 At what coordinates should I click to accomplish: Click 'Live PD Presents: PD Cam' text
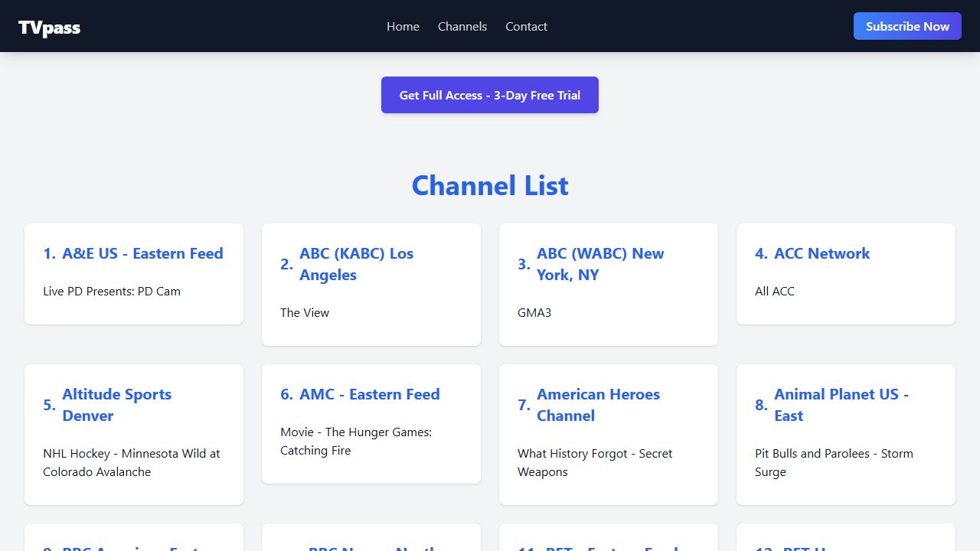pos(112,291)
